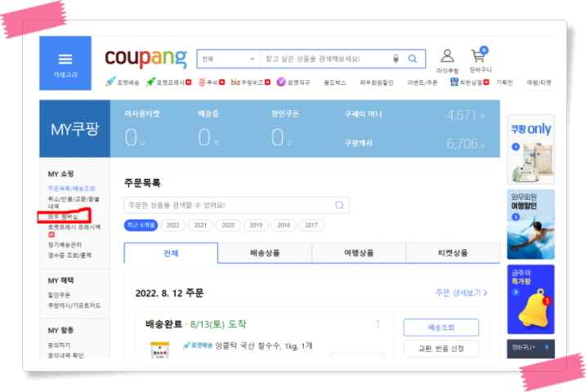Open 정기배송관리 in sidebar
Viewport: 586px width, 392px height.
tap(65, 244)
